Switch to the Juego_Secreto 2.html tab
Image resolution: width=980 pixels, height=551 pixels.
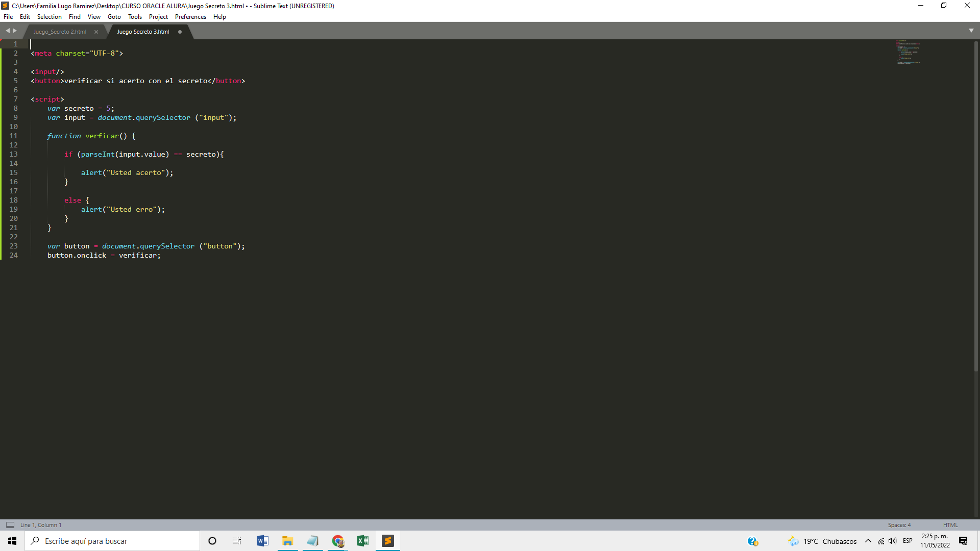pyautogui.click(x=60, y=32)
